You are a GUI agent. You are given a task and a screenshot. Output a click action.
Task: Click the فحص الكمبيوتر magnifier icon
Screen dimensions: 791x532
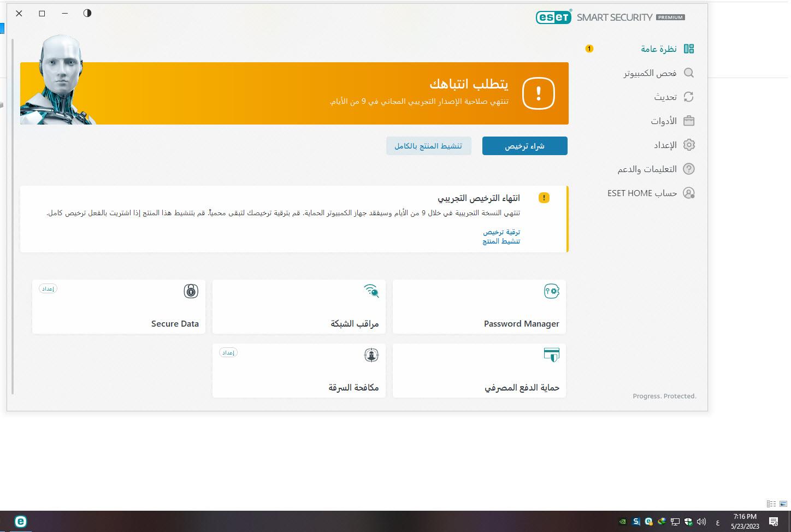click(x=689, y=73)
